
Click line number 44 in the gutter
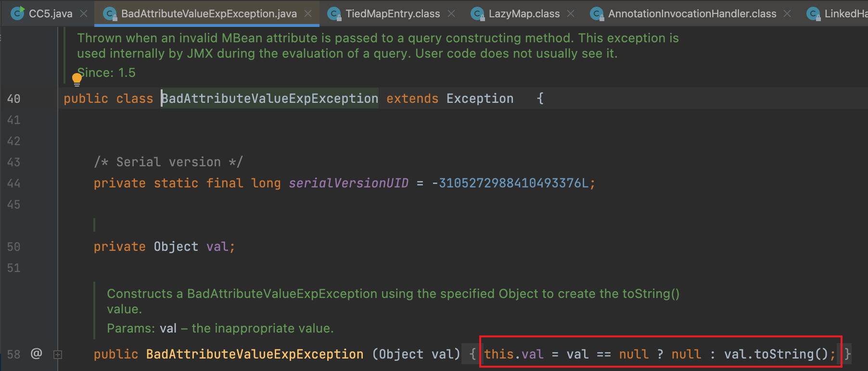coord(14,183)
